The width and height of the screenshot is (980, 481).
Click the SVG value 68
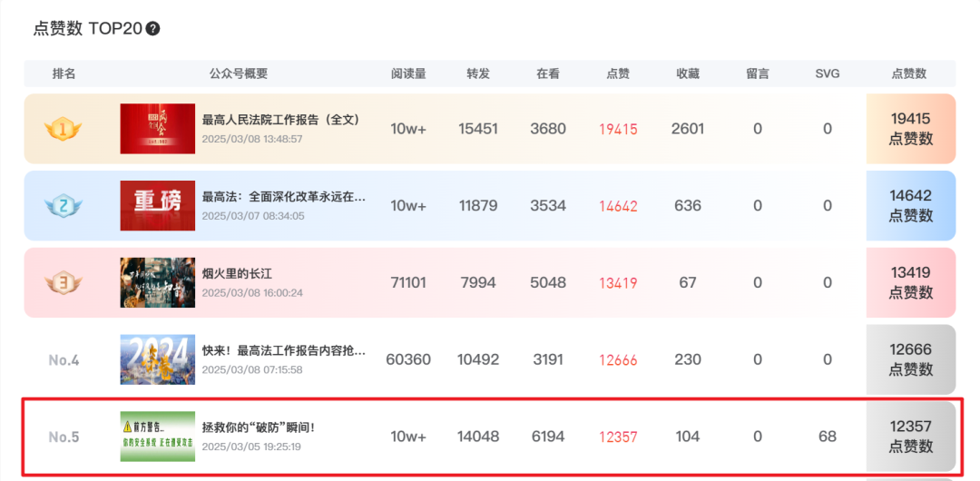[x=828, y=437]
